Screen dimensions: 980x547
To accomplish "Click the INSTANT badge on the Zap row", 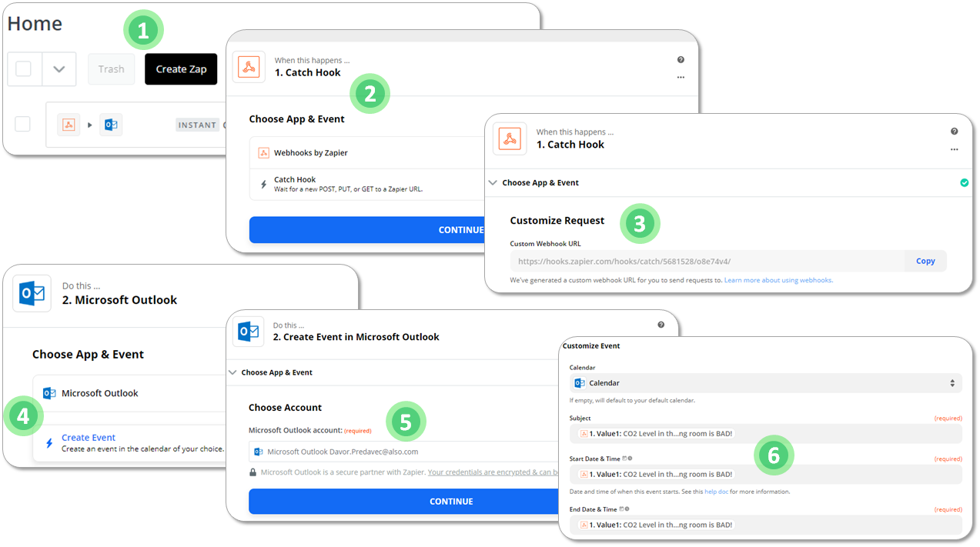I will pyautogui.click(x=198, y=125).
